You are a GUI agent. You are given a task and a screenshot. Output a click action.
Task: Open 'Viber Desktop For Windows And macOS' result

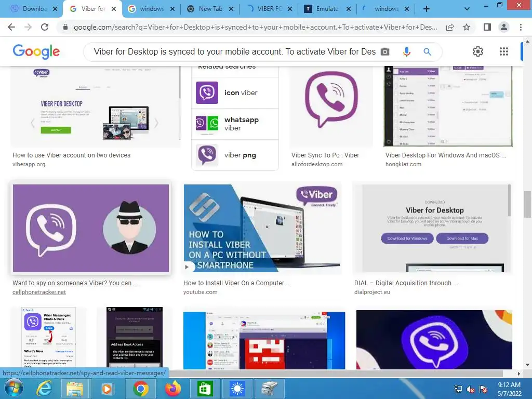pos(445,155)
